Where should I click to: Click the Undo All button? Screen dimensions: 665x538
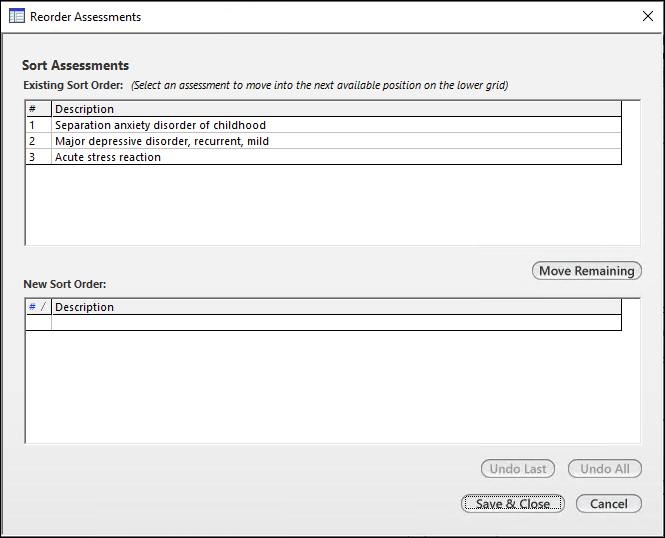click(605, 469)
